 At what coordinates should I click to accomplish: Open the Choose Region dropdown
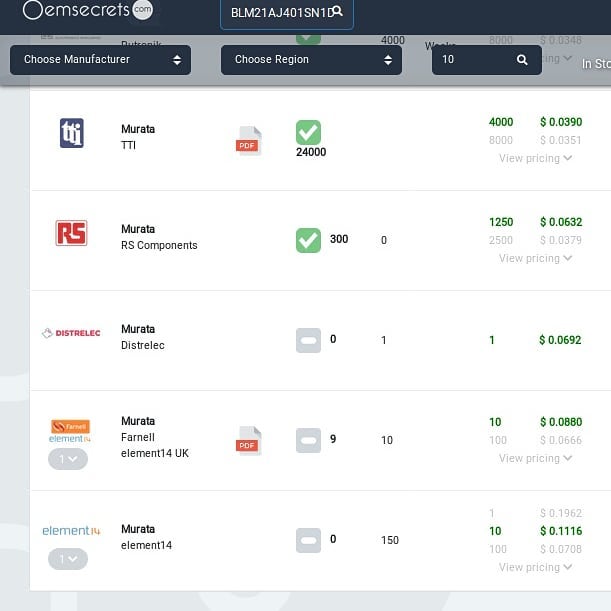[311, 60]
